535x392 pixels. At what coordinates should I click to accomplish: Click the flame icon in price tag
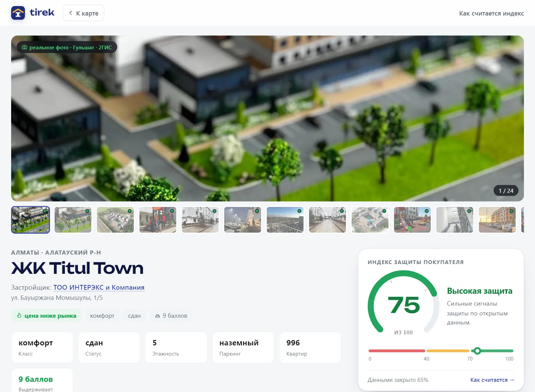click(19, 316)
